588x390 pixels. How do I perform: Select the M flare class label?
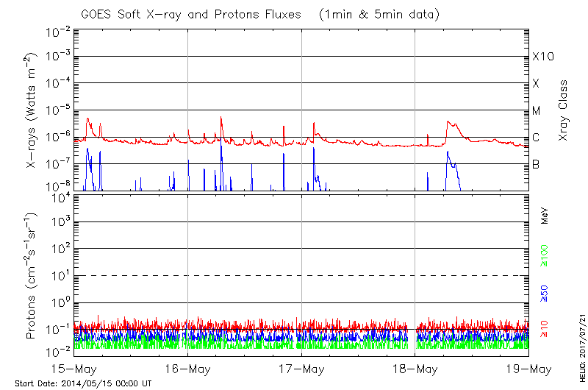point(537,110)
